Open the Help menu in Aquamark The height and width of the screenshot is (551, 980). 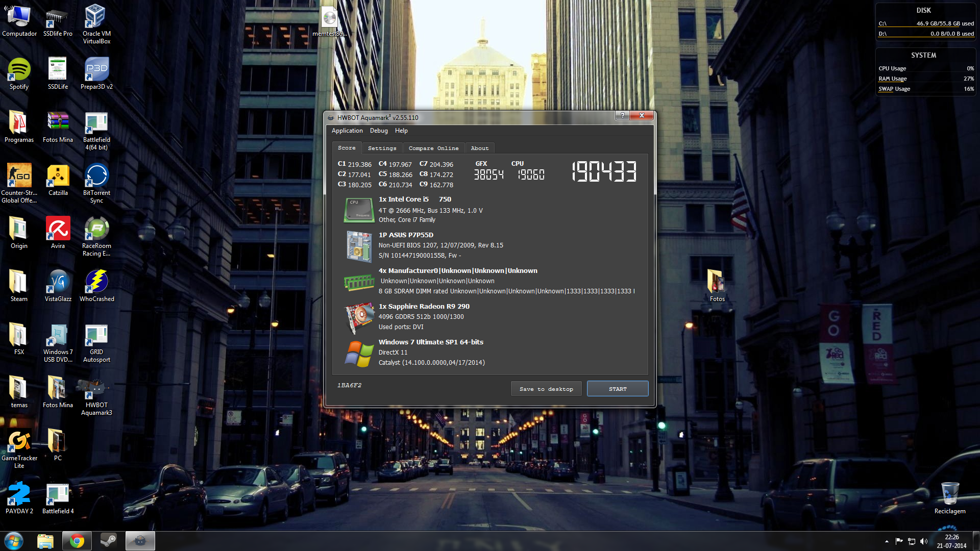pos(401,131)
